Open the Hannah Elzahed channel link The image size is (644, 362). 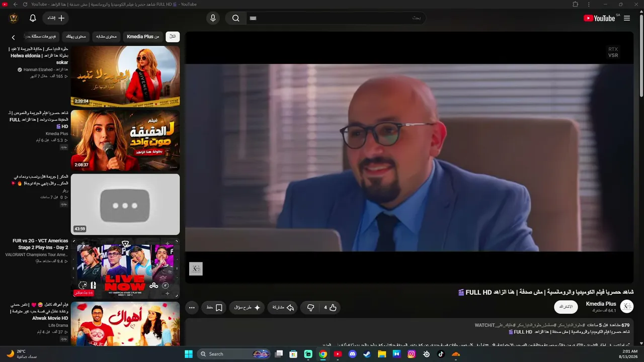[x=46, y=69]
